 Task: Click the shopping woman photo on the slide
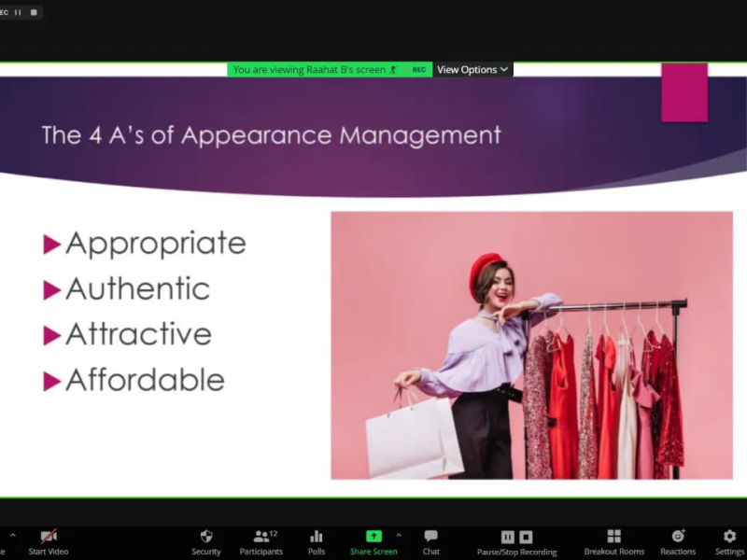(x=531, y=345)
